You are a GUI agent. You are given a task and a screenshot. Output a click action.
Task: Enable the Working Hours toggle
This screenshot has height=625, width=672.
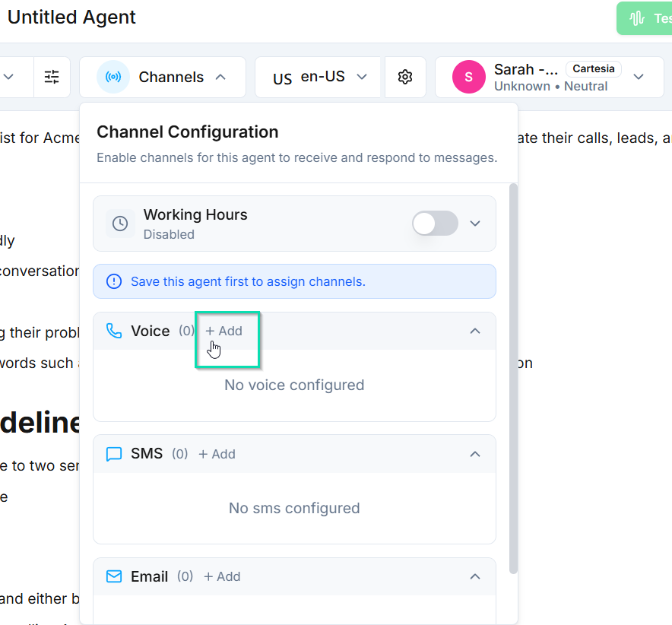tap(435, 224)
